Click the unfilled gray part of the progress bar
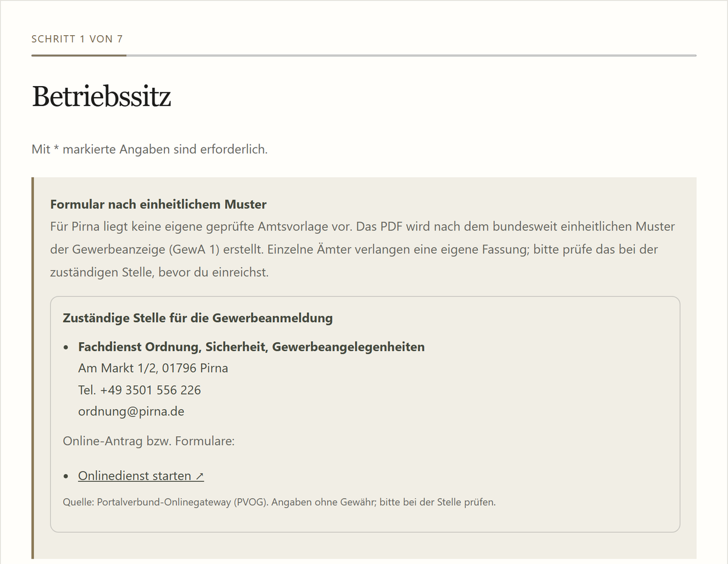 click(411, 55)
